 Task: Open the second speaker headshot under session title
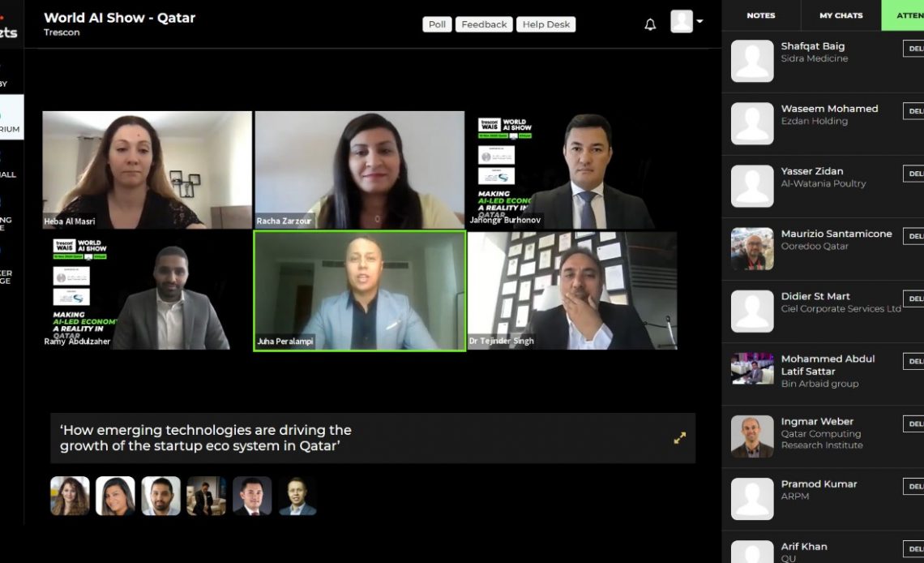click(x=115, y=496)
